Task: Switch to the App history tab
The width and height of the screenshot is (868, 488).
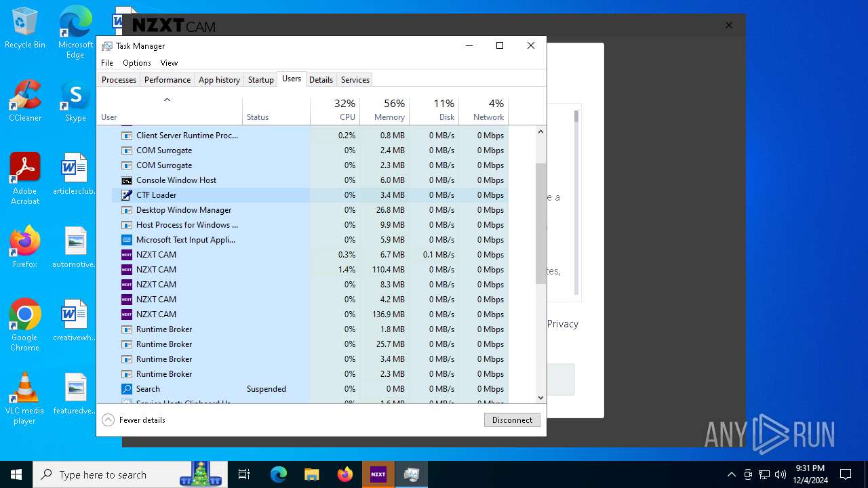Action: point(219,80)
